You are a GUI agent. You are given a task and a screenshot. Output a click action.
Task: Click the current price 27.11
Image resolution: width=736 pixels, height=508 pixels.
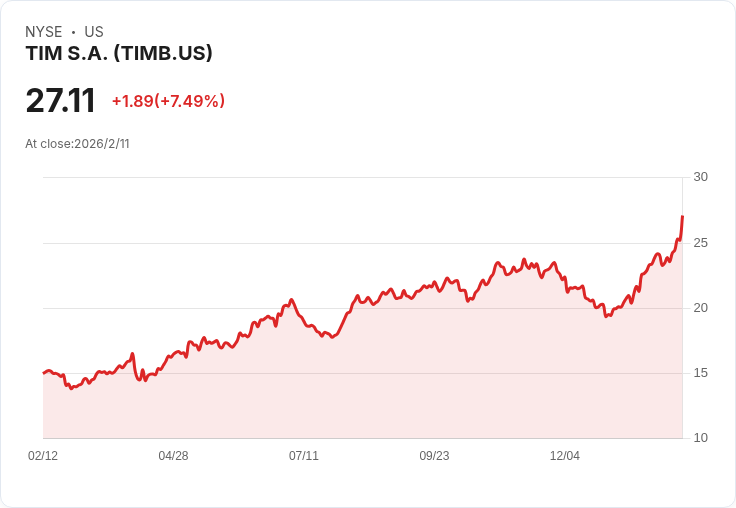pos(61,101)
